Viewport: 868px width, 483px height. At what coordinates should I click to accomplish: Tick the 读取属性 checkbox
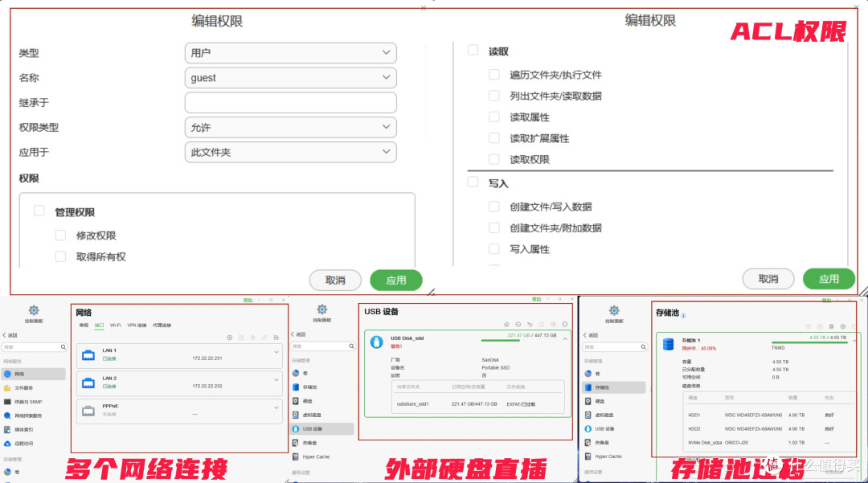point(493,117)
